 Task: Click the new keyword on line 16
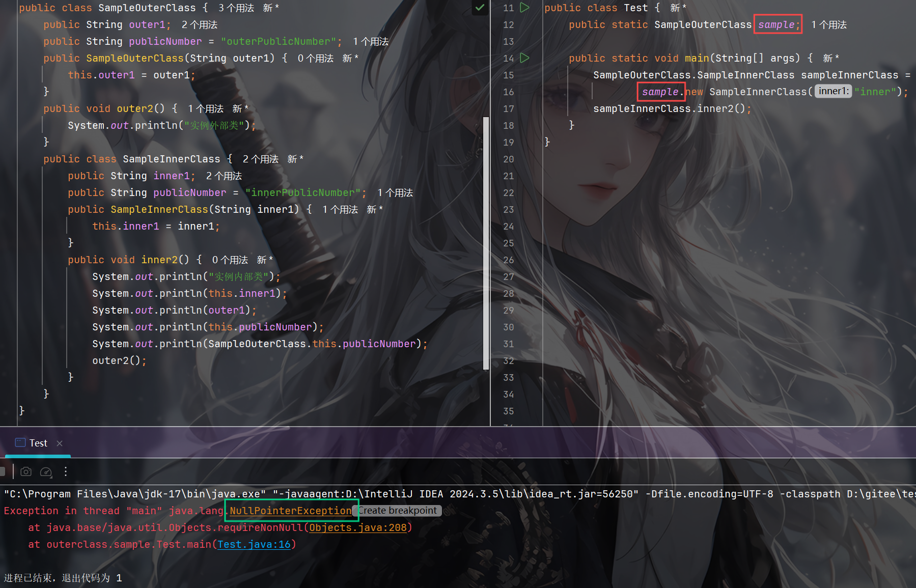click(x=694, y=92)
